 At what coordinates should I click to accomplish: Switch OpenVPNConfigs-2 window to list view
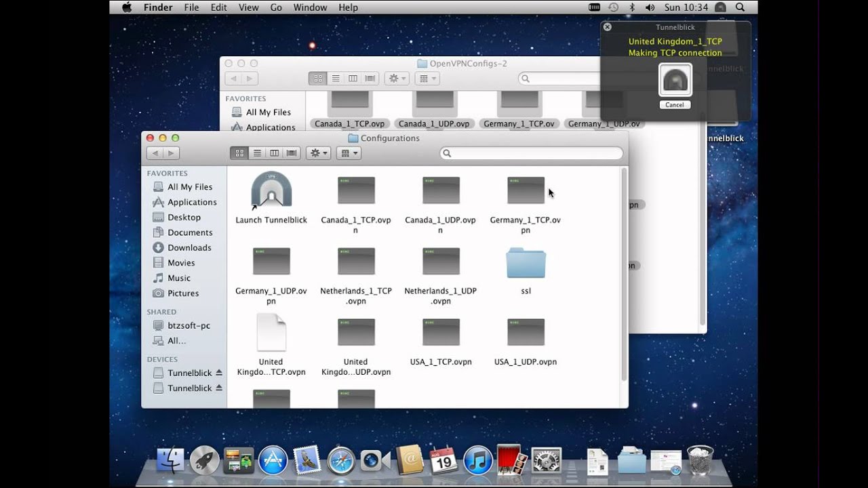[x=335, y=79]
